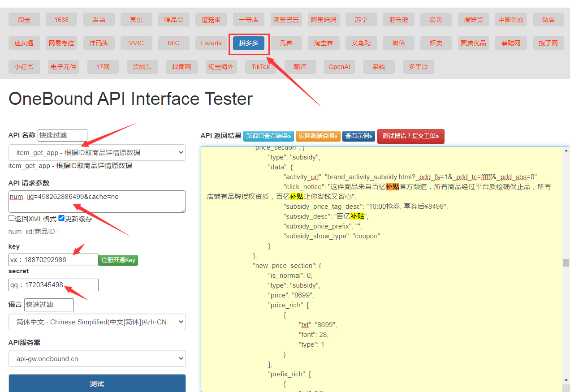Focus the 语言 quick filter field
Viewport: 570px width, 392px height.
click(x=49, y=305)
